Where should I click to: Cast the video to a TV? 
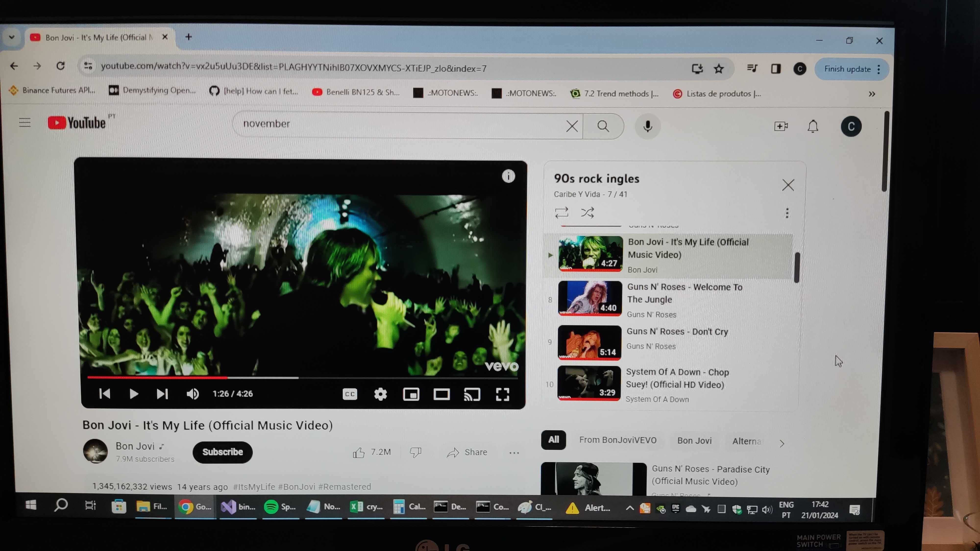tap(472, 394)
